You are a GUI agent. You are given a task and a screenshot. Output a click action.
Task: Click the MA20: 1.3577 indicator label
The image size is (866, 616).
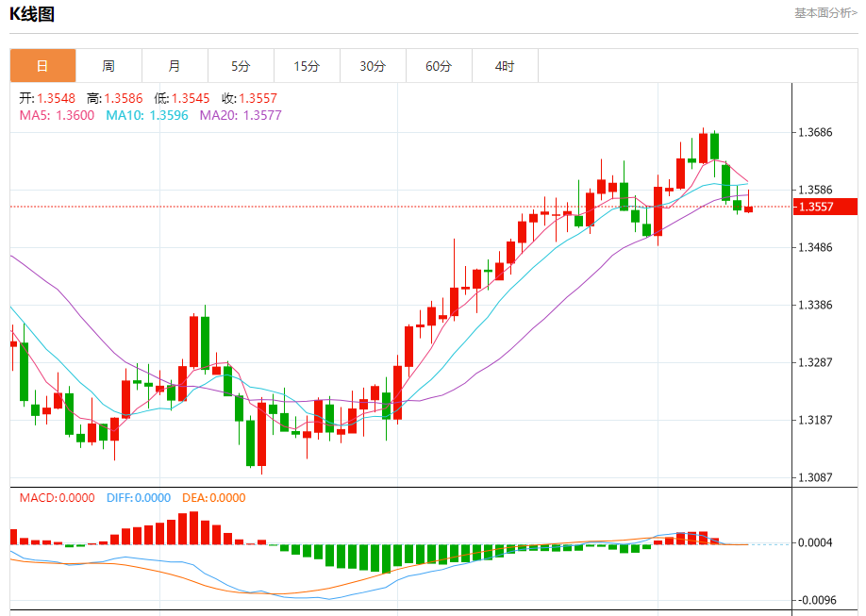[241, 115]
